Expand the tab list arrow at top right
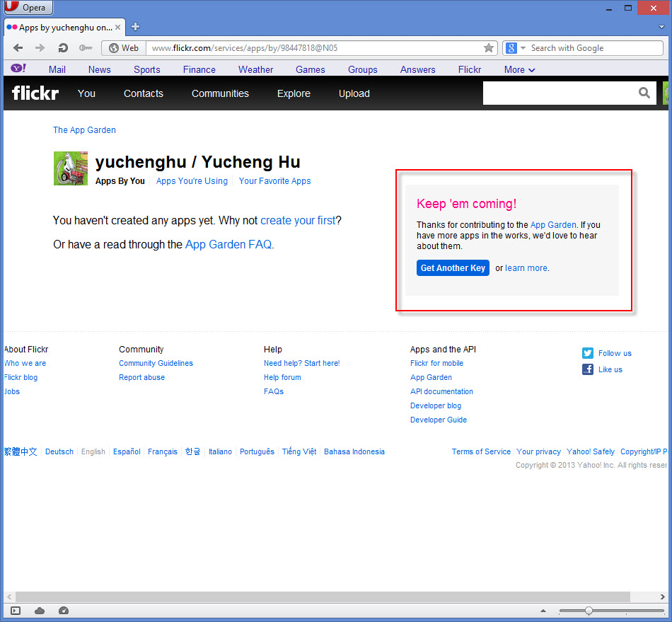 click(x=661, y=27)
